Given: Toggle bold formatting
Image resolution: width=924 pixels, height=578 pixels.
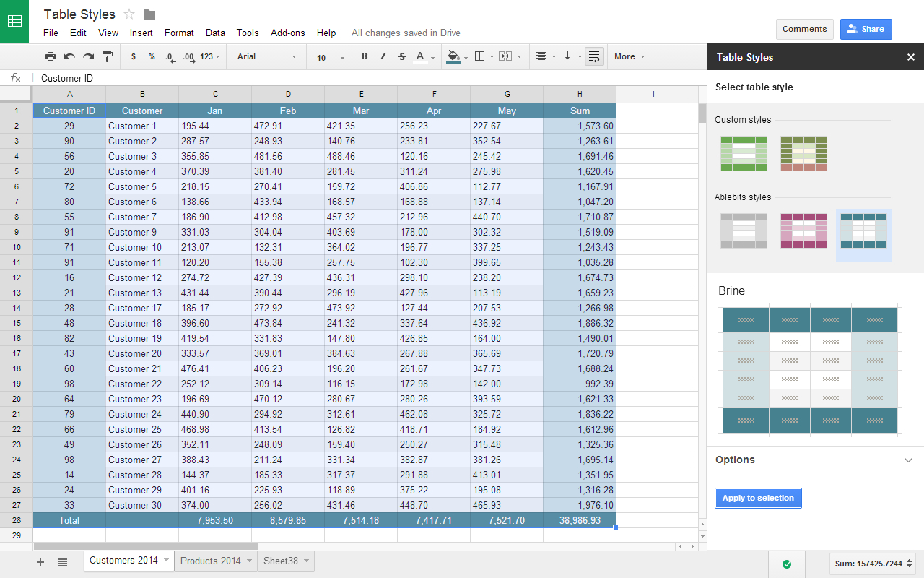Looking at the screenshot, I should (x=365, y=56).
